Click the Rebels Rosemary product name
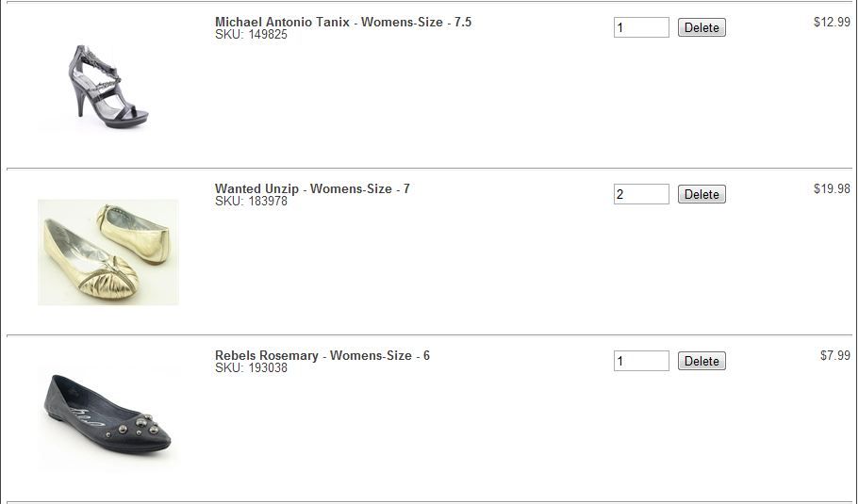 (x=267, y=355)
